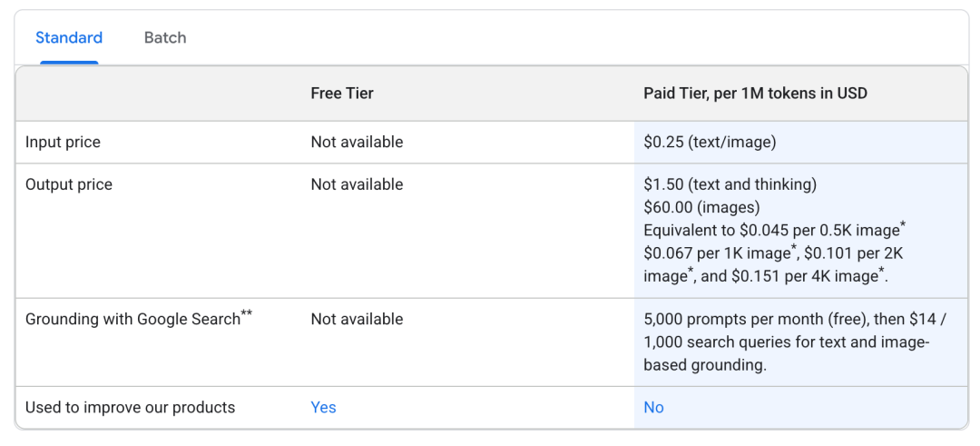Click the Grounding with Google Search label
Screen dimensions: 980x446
132,320
